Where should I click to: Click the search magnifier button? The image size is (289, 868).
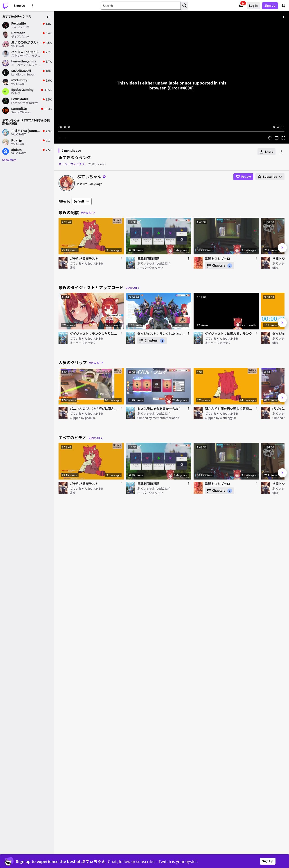184,6
